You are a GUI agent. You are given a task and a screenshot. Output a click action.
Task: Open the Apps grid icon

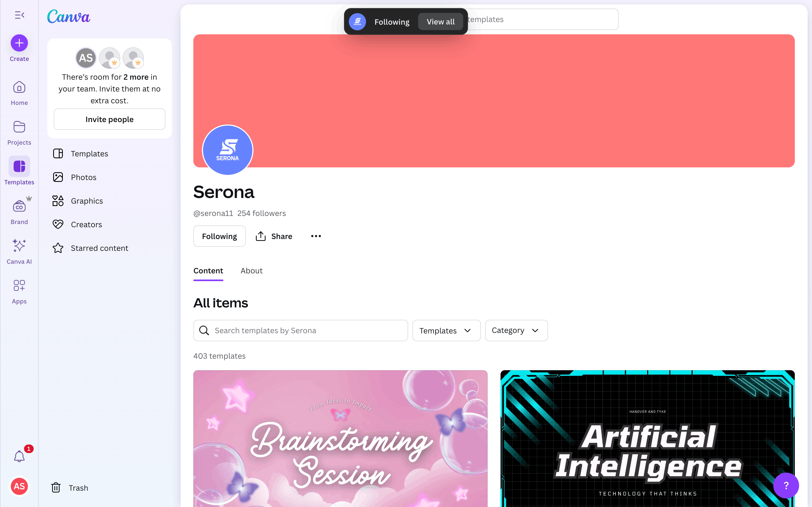[x=19, y=285]
